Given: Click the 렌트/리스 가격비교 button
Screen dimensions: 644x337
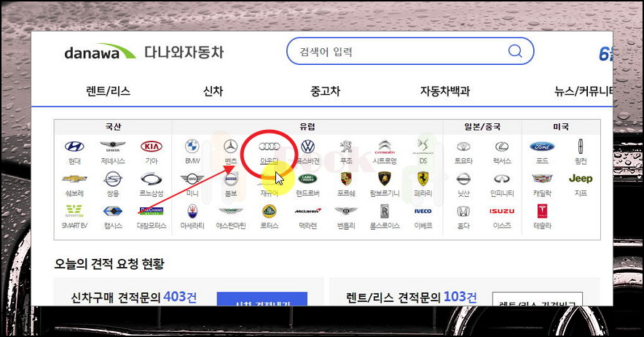Looking at the screenshot, I should pos(537,299).
